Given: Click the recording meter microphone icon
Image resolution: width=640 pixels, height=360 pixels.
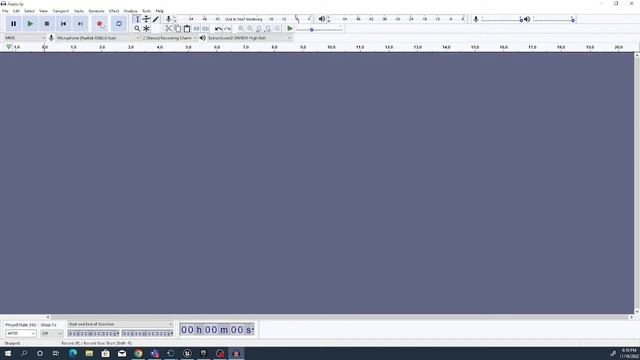Looking at the screenshot, I should click(168, 19).
